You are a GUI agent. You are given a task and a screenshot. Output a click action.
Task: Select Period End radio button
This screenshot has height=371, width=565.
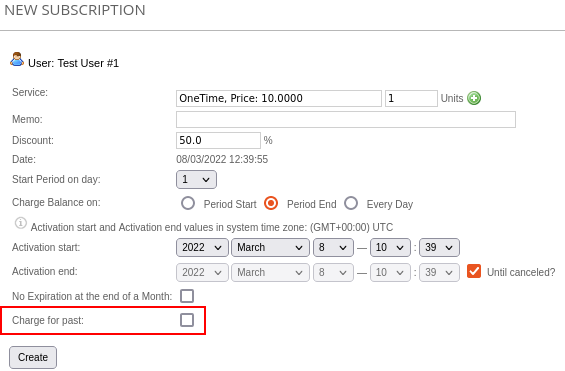click(271, 203)
